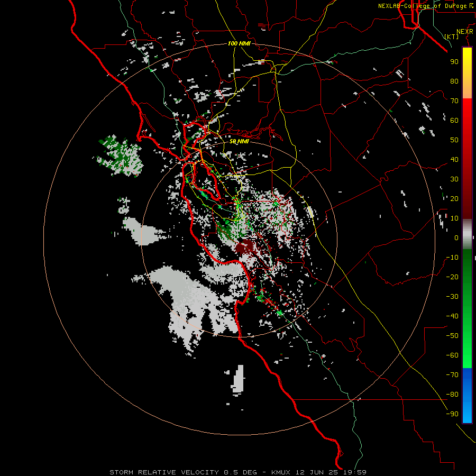Select the -80 value on the velocity scale
Viewport: 476px width, 476px height.
452,395
